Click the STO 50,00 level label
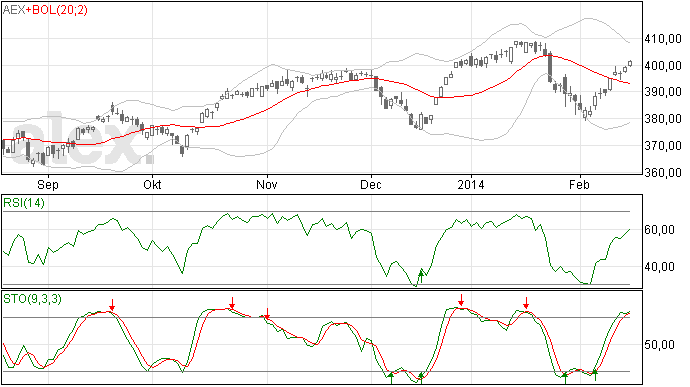 [659, 345]
